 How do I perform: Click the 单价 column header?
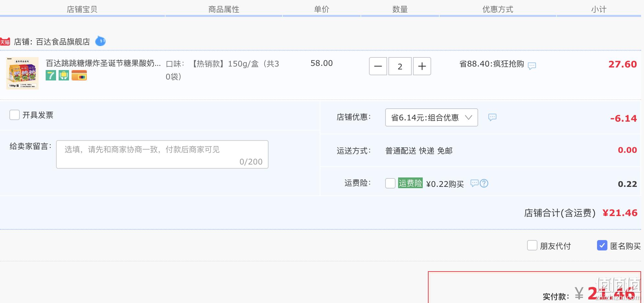pos(322,9)
